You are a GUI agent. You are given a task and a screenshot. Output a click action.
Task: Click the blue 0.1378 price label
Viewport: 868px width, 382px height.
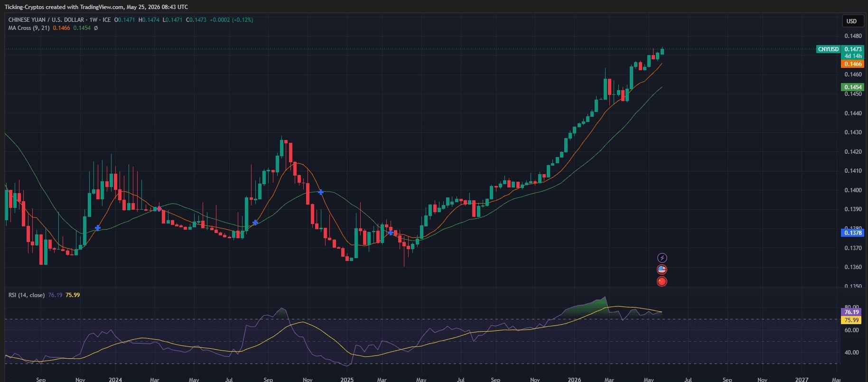853,233
